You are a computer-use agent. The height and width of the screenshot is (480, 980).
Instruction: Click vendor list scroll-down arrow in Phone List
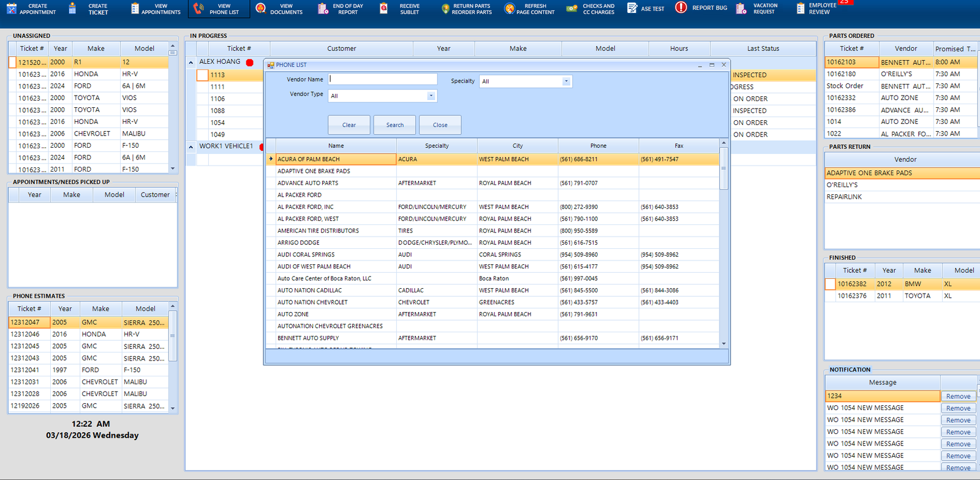click(723, 344)
